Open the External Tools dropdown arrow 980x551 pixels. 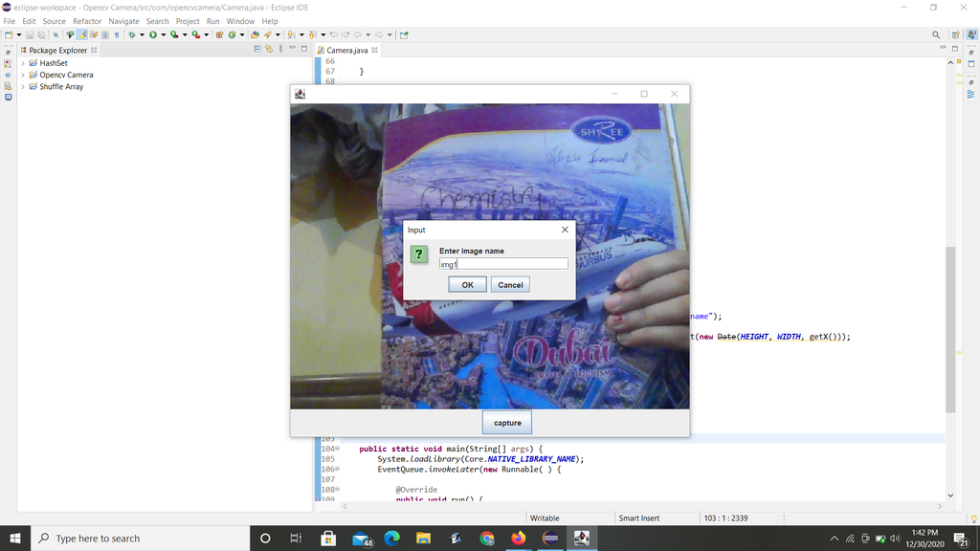[207, 35]
